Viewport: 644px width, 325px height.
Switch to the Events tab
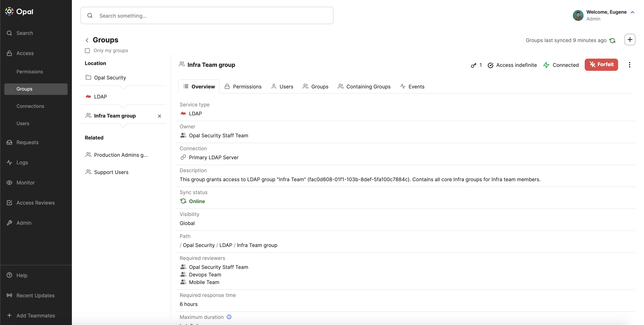tap(412, 86)
